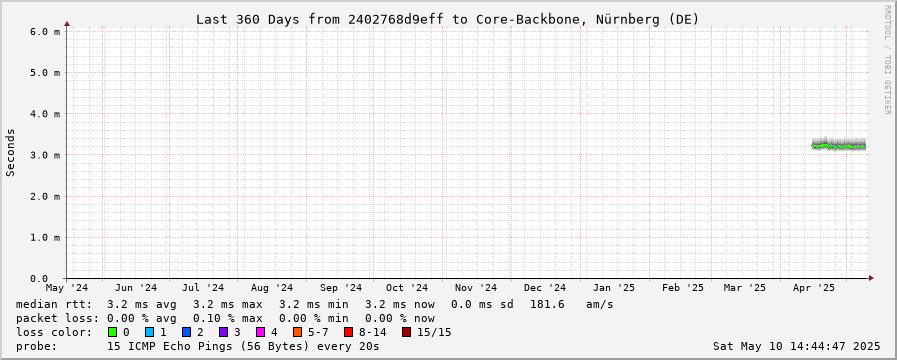Click the probe ICMP Echo Pings description
This screenshot has width=897, height=360.
(x=197, y=346)
